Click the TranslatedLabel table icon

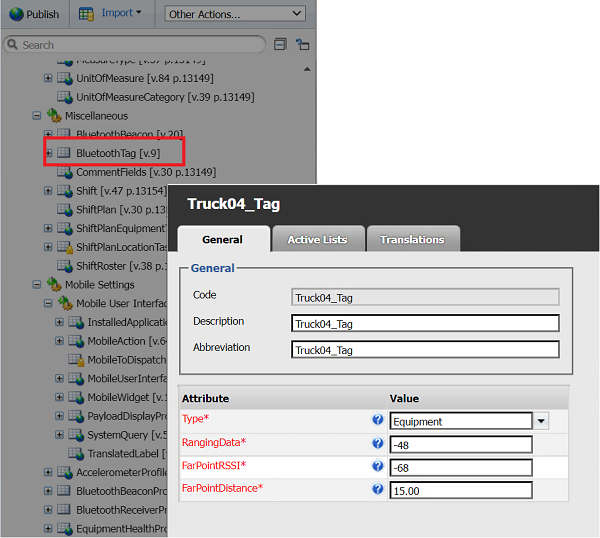pos(76,453)
